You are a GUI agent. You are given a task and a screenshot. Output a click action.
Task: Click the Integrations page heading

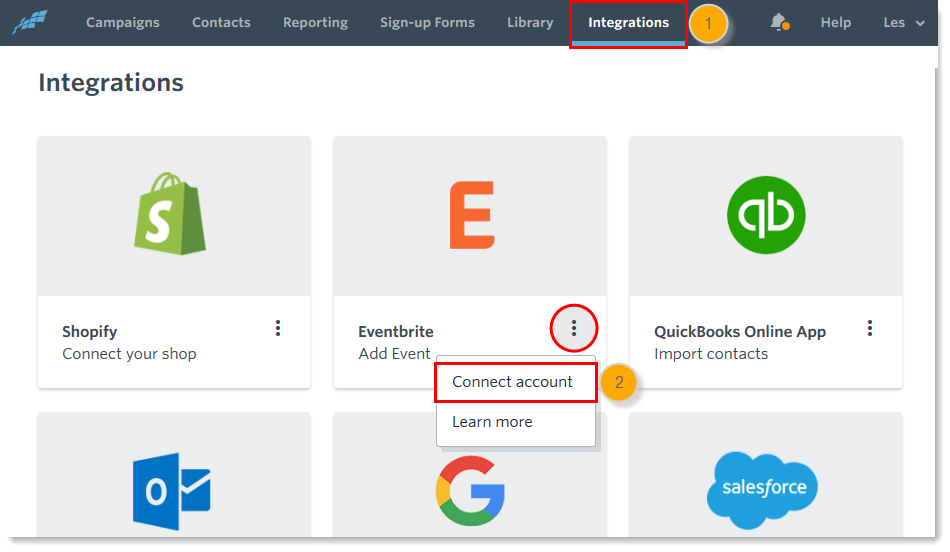click(111, 82)
